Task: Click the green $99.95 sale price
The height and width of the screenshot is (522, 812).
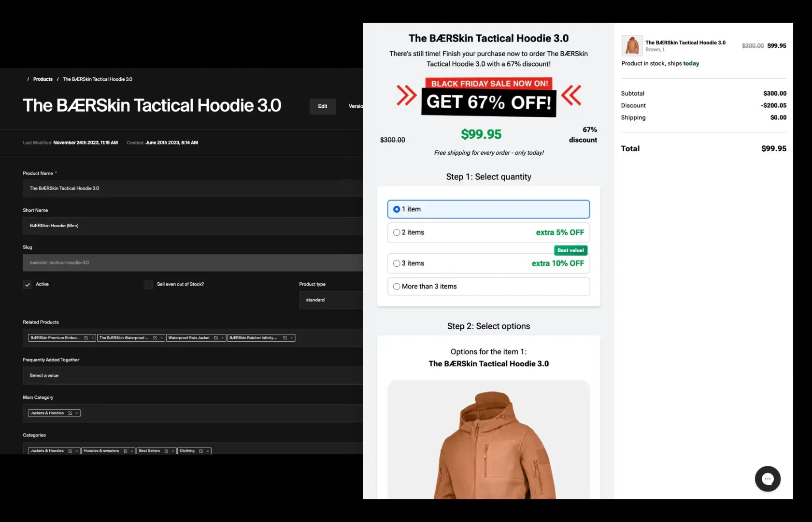Action: pos(481,134)
